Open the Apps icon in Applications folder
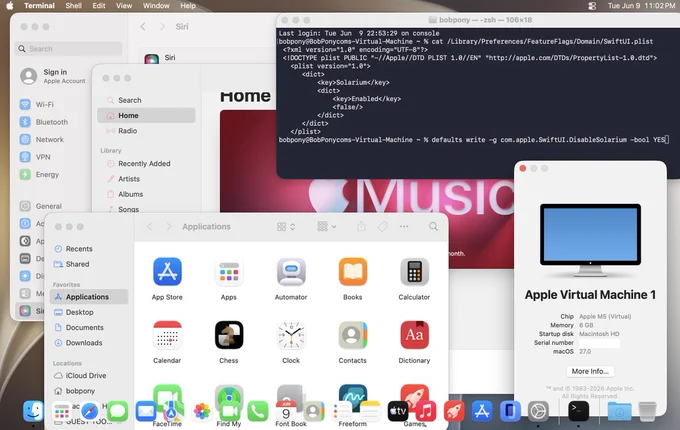680x430 pixels. pos(229,272)
